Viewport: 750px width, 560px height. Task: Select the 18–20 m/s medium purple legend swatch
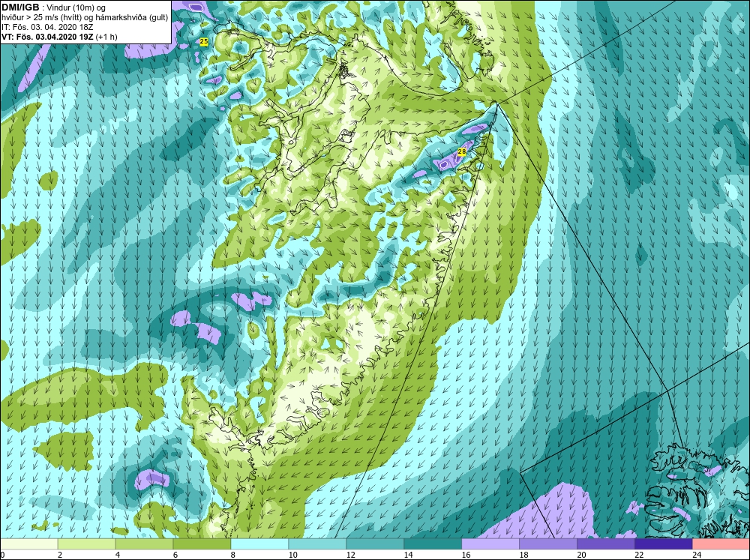[548, 544]
